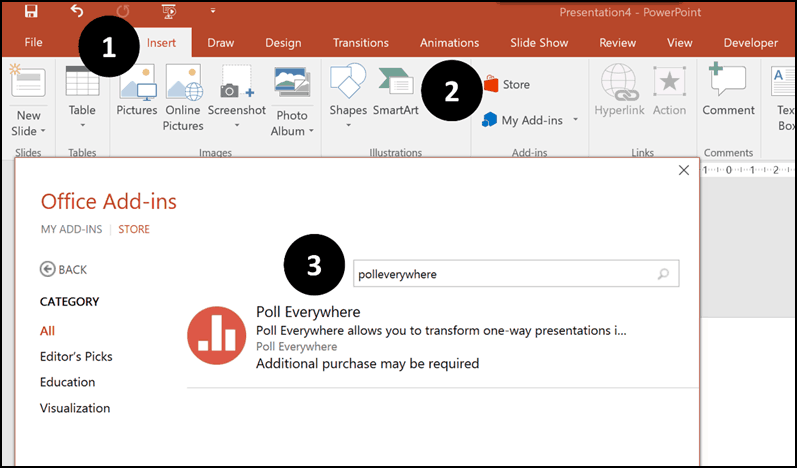Filter by Visualization category

pyautogui.click(x=75, y=408)
